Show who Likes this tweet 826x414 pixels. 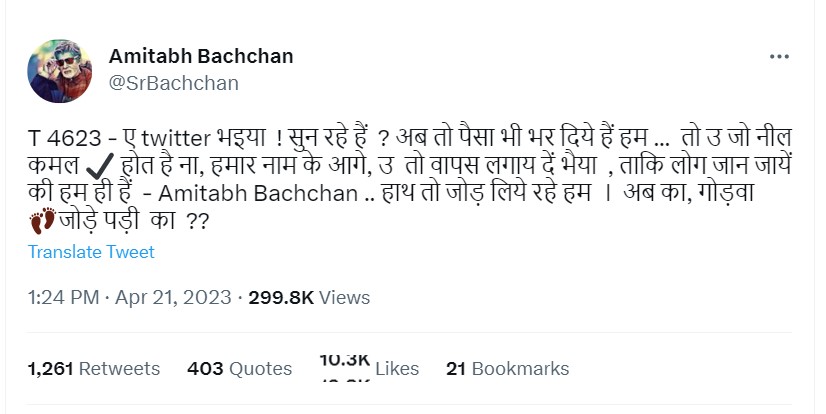397,369
